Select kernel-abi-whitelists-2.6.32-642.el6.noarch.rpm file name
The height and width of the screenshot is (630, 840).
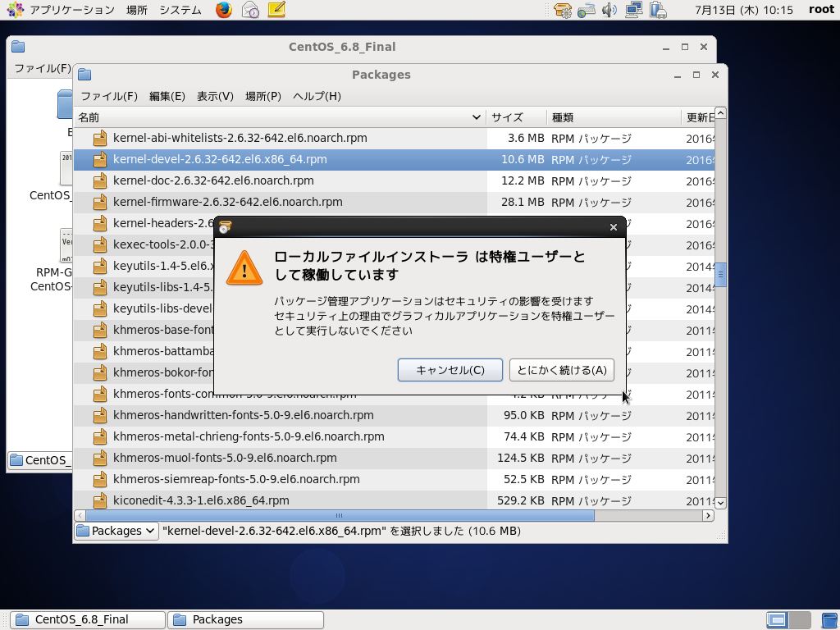point(240,138)
